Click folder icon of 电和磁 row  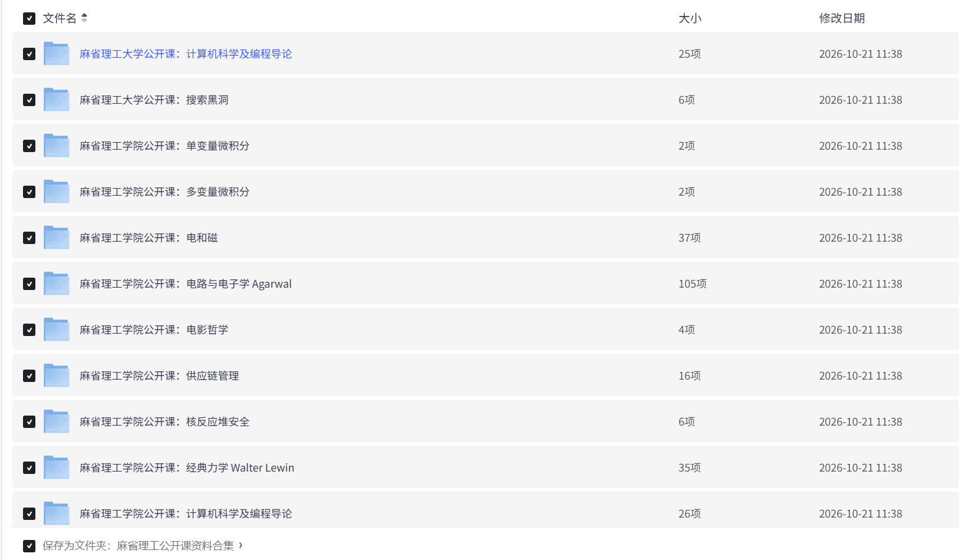click(x=57, y=238)
